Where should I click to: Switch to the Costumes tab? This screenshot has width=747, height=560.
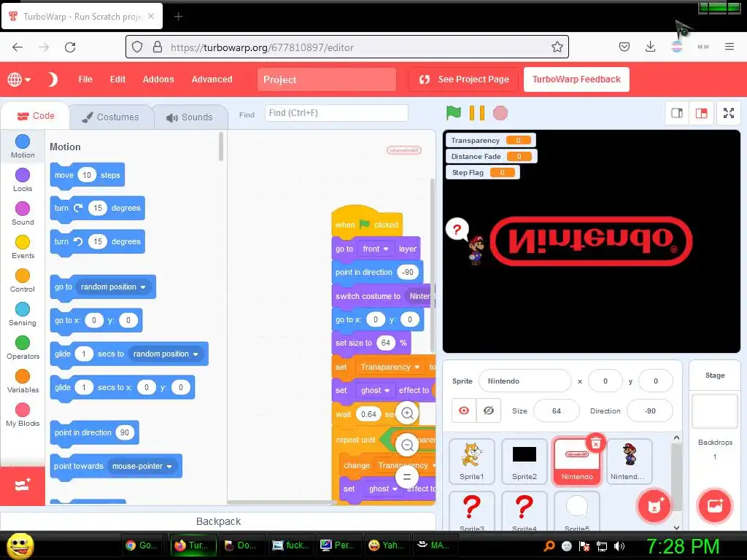tap(111, 117)
